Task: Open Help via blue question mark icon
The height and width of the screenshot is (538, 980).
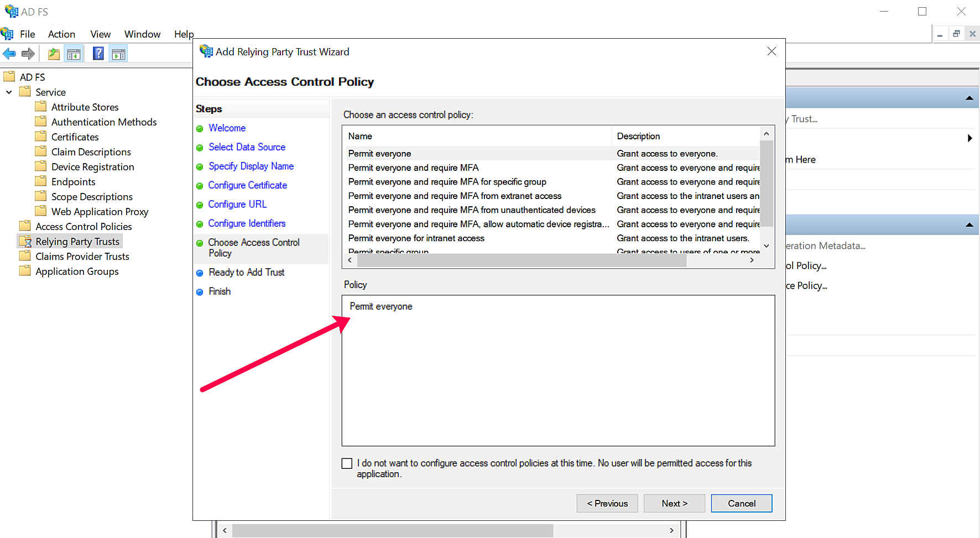Action: [x=98, y=54]
